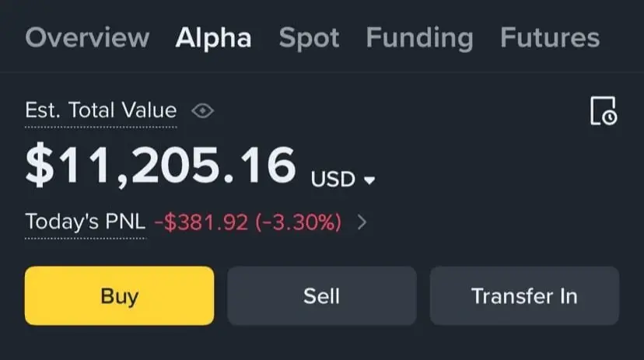Select the Alpha tab

pos(213,37)
